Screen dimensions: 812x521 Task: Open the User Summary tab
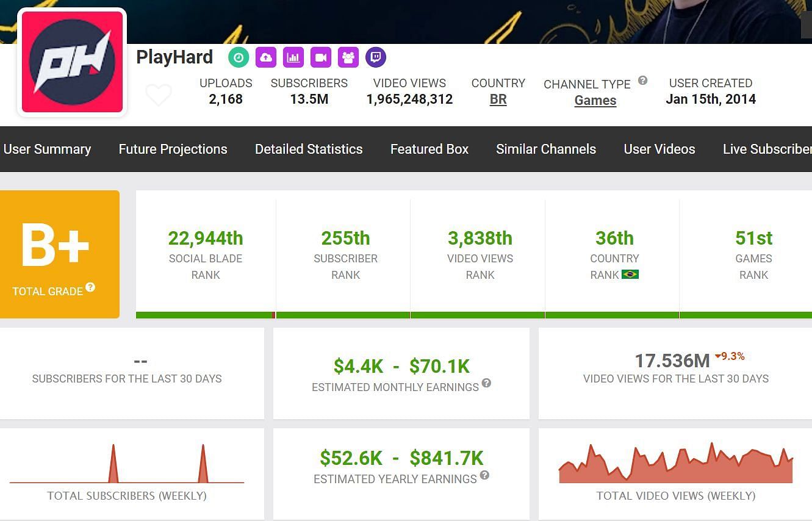47,149
